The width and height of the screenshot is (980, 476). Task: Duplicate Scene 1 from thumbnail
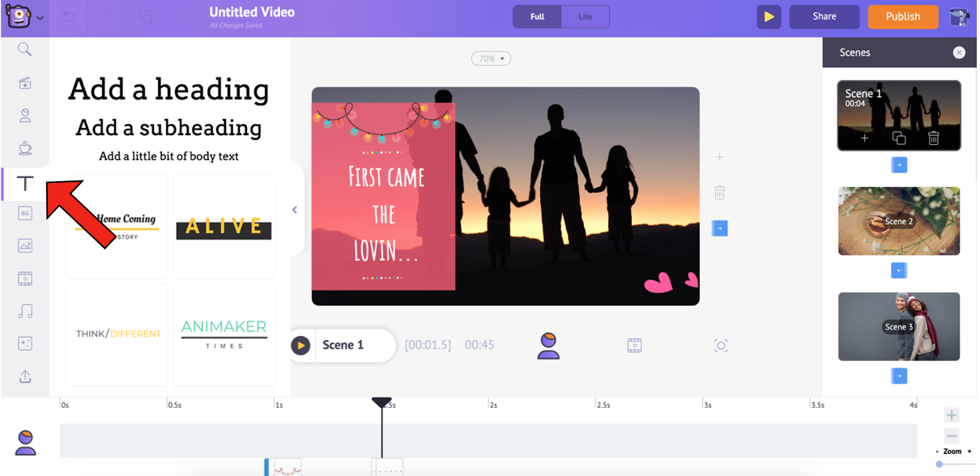[x=899, y=138]
